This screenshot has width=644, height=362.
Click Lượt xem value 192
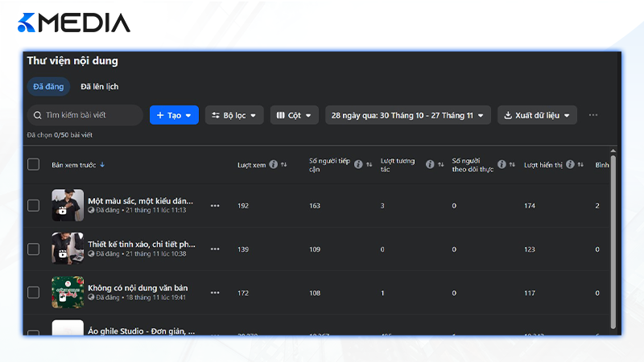pos(243,206)
